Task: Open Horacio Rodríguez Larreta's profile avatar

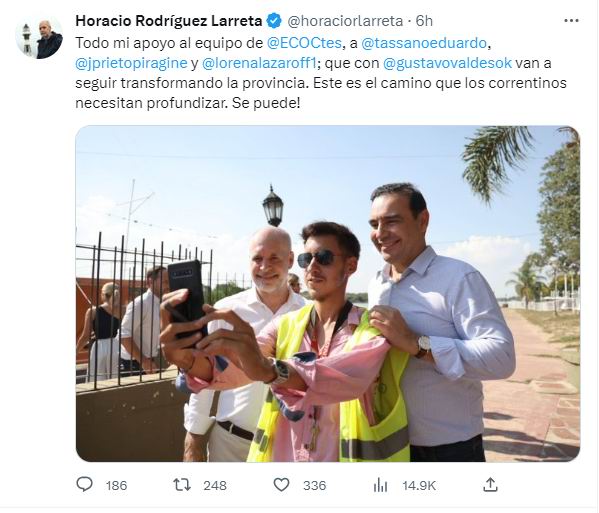Action: click(x=39, y=37)
